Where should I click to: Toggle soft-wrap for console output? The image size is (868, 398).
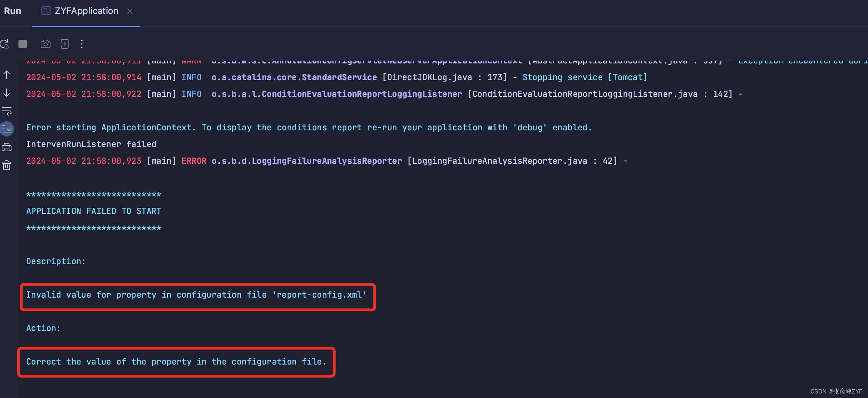pyautogui.click(x=7, y=111)
